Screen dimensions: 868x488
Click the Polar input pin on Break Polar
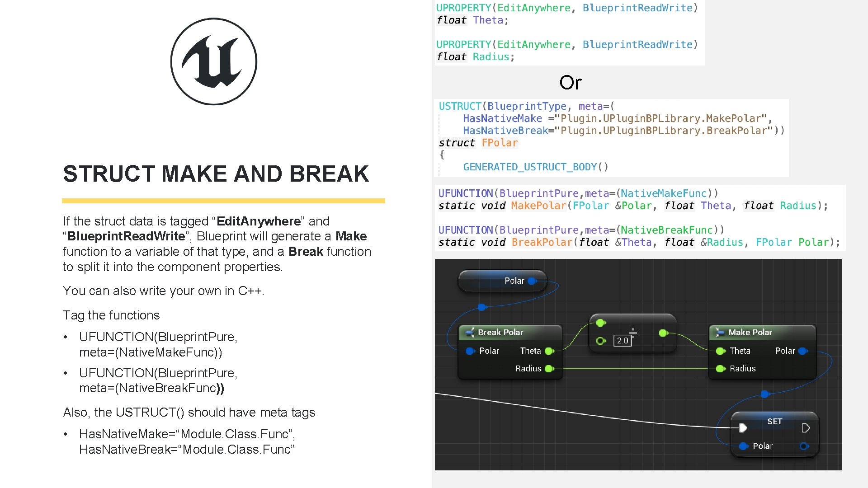[469, 351]
